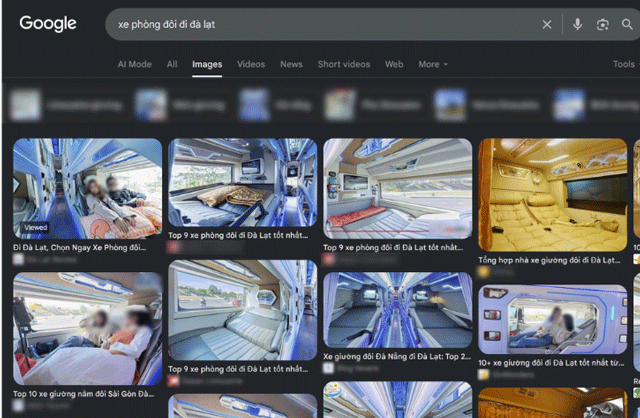
Task: Expand the More dropdown menu
Action: [433, 64]
